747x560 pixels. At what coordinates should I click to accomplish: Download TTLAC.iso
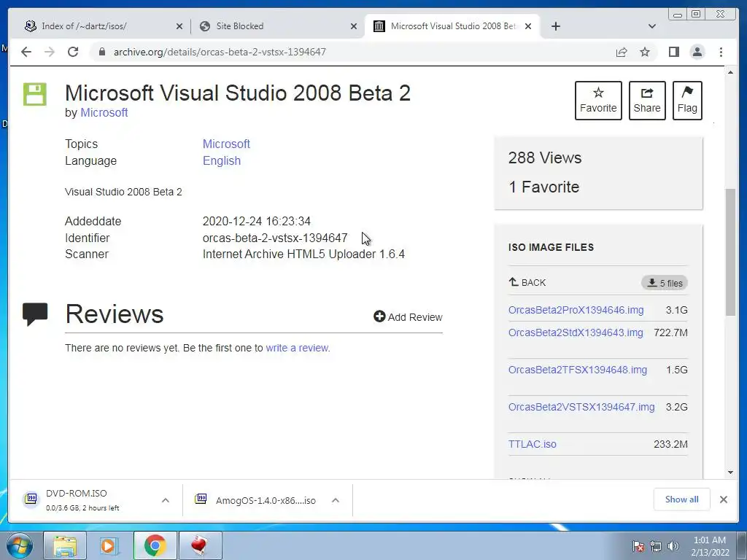532,444
